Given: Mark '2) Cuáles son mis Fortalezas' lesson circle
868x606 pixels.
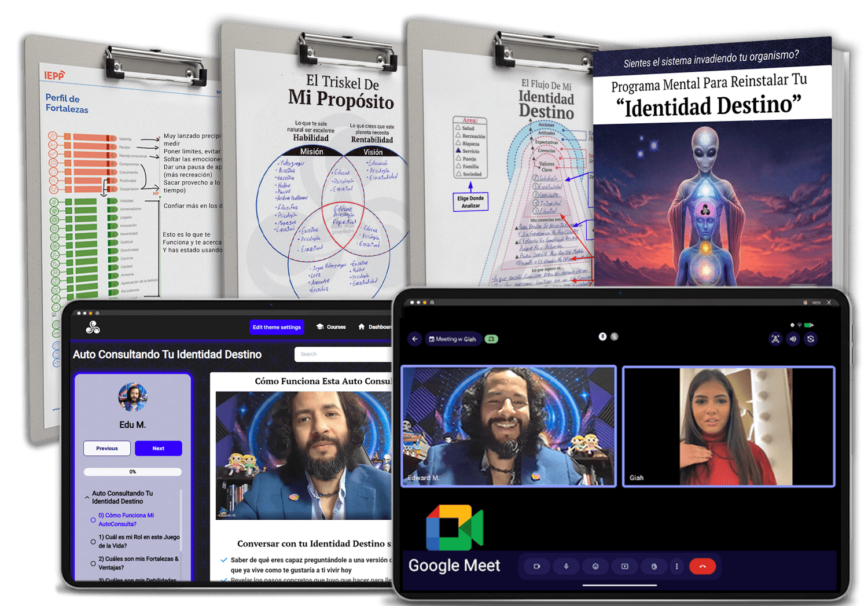Looking at the screenshot, I should [x=93, y=563].
